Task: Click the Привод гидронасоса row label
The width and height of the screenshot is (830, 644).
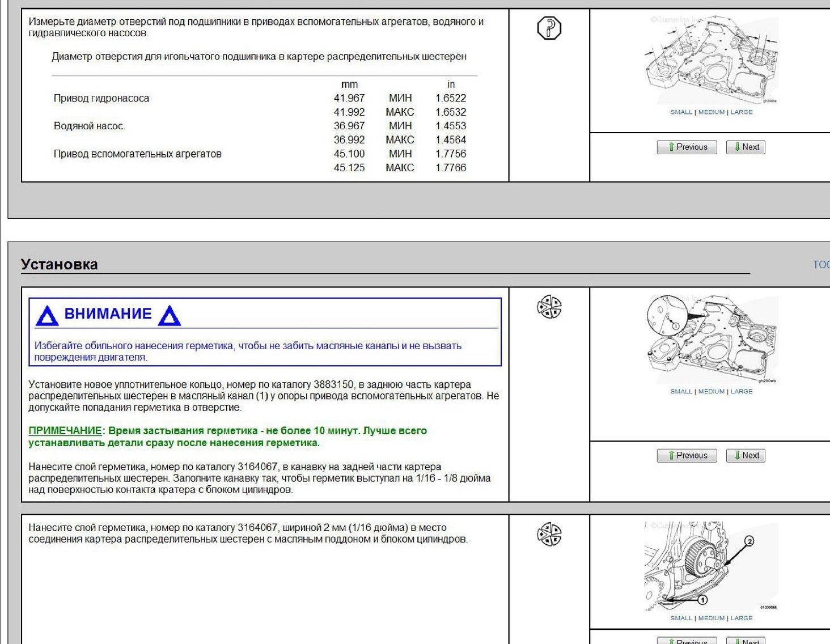Action: coord(101,98)
